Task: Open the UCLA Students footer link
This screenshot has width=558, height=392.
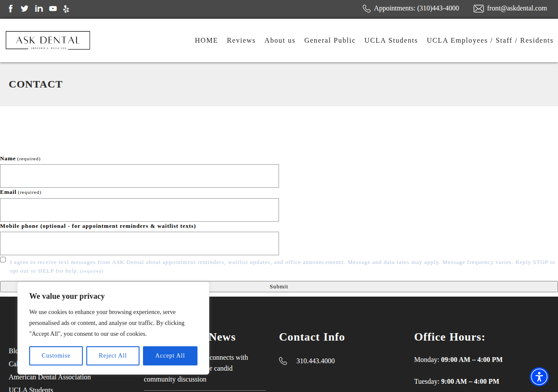Action: coord(31,389)
